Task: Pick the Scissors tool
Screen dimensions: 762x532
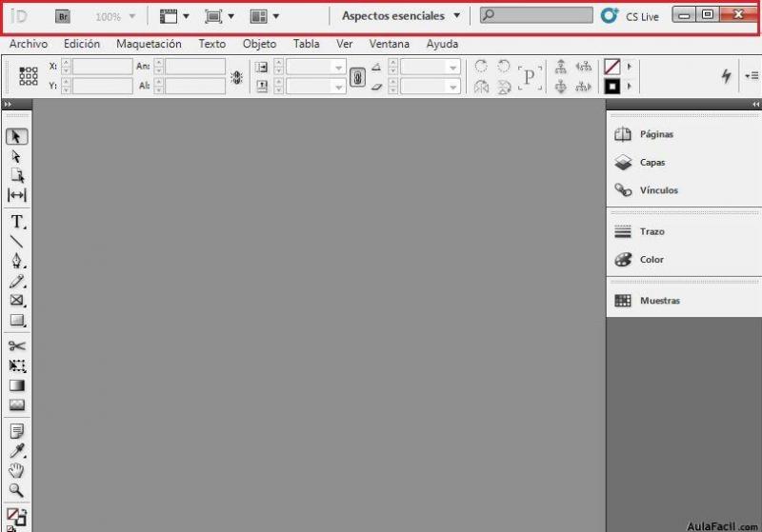Action: 17,345
